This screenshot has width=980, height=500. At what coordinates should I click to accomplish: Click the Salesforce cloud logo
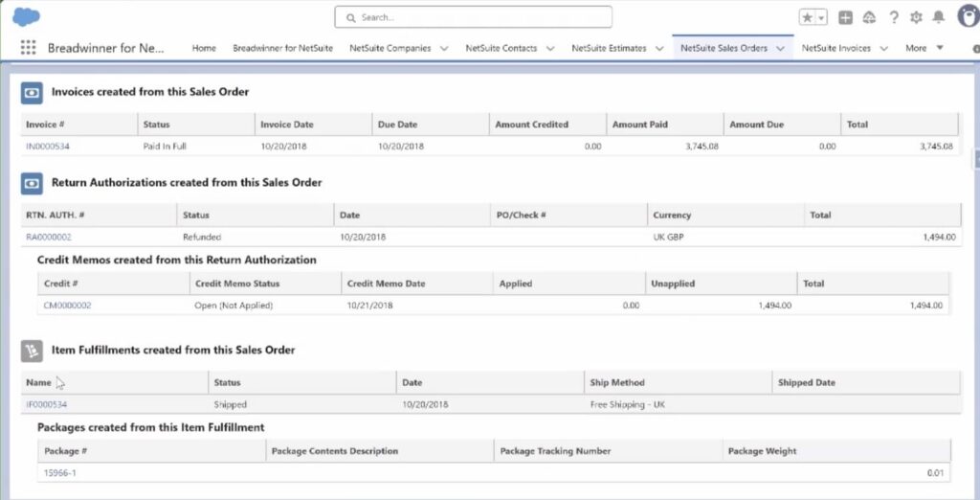(26, 17)
